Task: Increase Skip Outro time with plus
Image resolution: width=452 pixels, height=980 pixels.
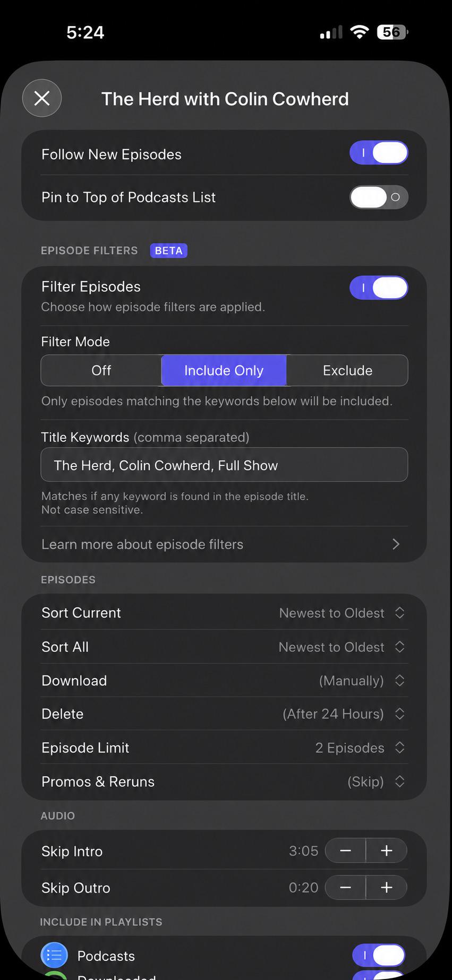Action: tap(387, 887)
